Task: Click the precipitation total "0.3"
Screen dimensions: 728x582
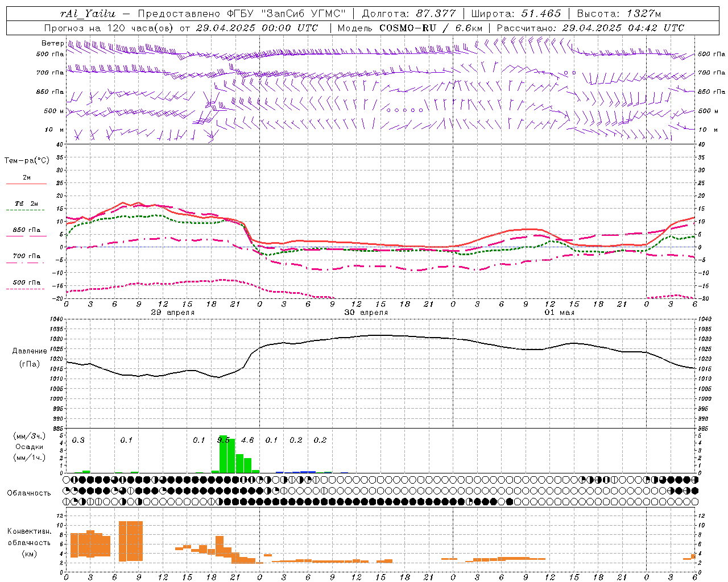Action: click(x=78, y=440)
